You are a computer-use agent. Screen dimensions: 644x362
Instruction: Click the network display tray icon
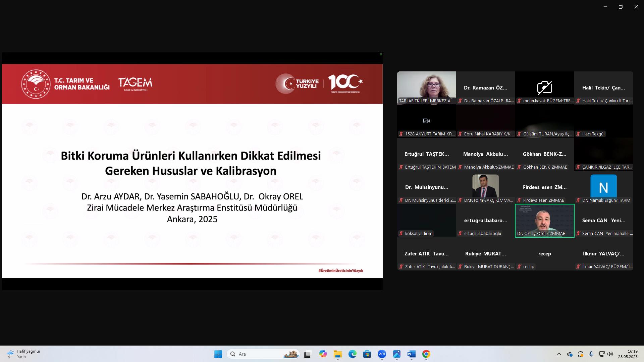pos(602,354)
